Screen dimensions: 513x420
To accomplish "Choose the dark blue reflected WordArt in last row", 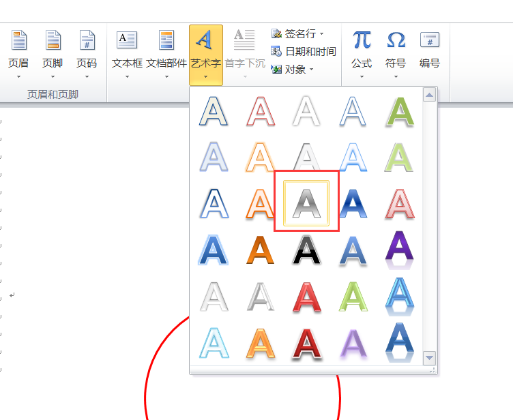I will [x=400, y=343].
